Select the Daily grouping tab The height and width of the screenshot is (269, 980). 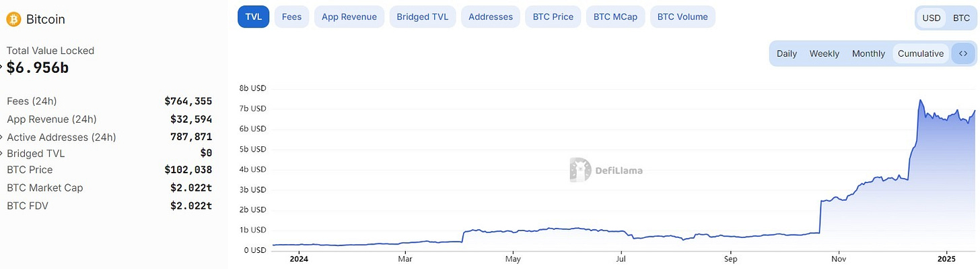click(787, 54)
